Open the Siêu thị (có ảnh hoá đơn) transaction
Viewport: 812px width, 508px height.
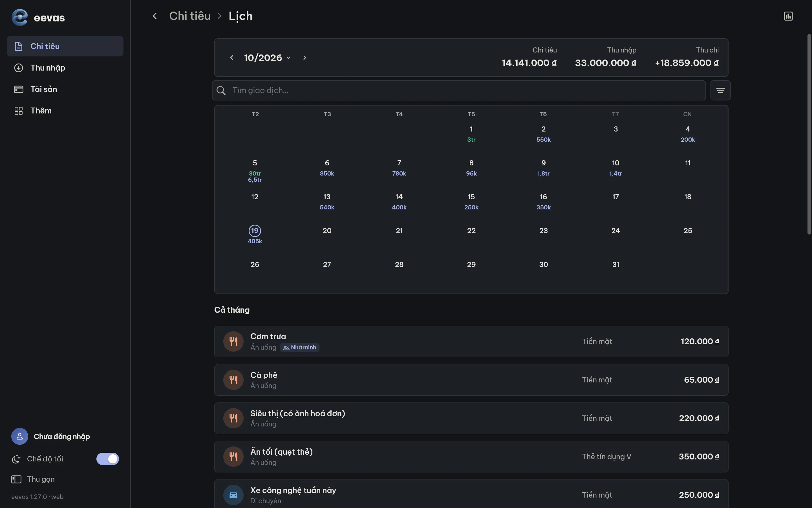click(x=471, y=418)
